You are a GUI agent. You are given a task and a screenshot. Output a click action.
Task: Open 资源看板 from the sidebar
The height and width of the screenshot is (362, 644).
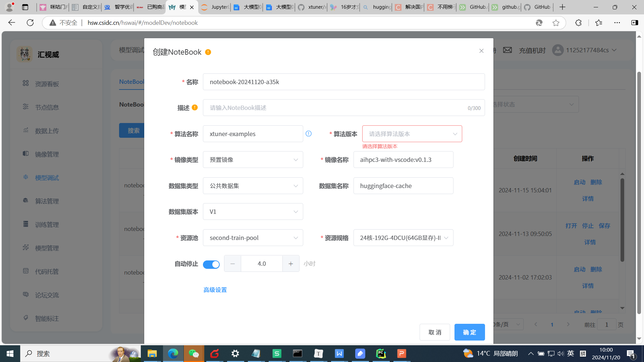click(47, 84)
